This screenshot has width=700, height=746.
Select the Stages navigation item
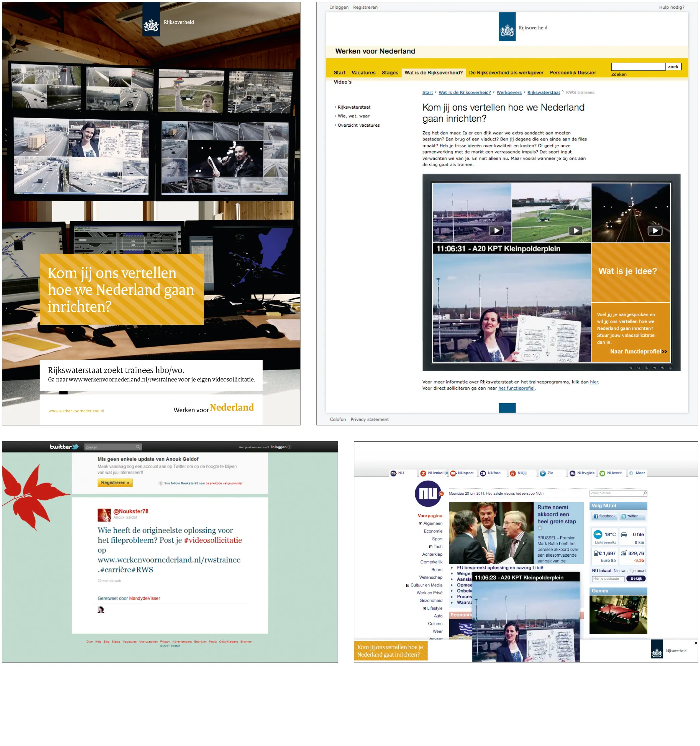pos(390,73)
